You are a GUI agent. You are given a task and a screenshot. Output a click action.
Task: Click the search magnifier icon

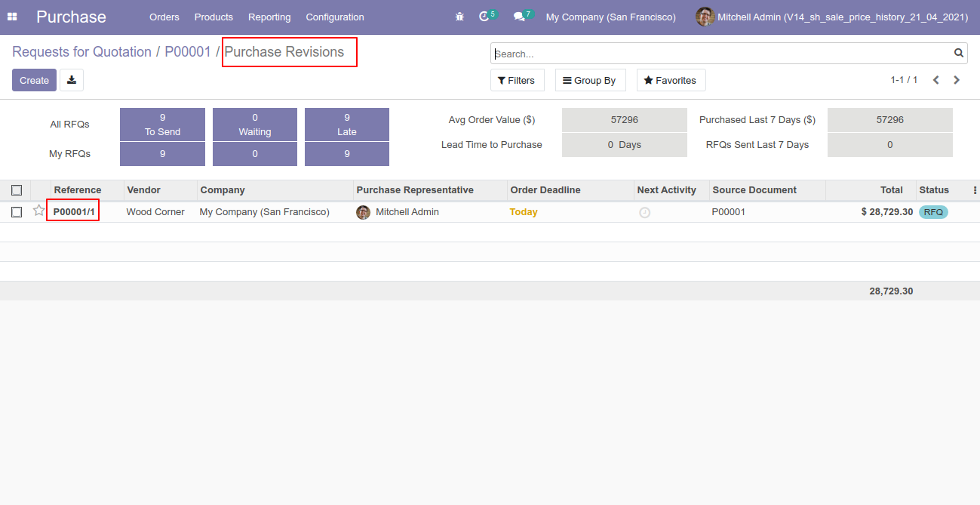pos(959,53)
